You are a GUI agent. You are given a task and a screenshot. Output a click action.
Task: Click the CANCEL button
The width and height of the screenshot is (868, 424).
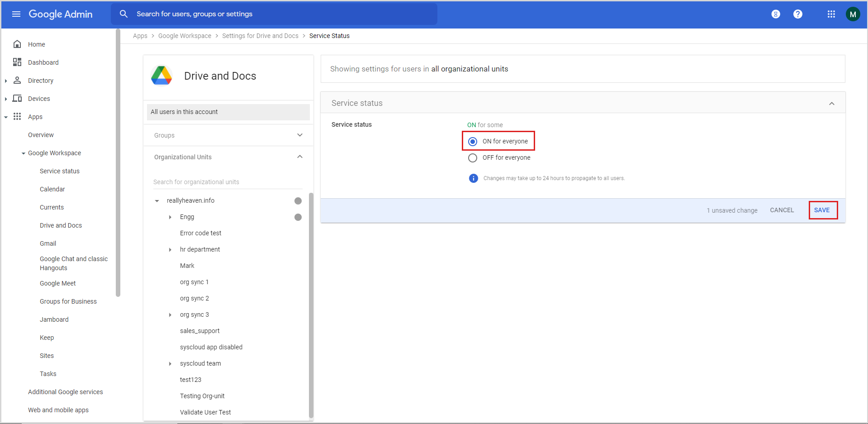tap(782, 210)
